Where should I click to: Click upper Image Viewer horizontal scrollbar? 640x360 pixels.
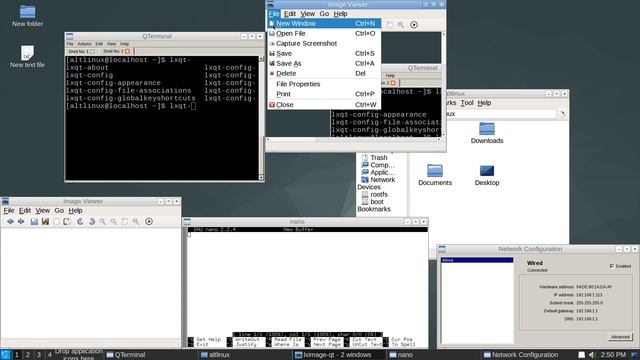[353, 140]
